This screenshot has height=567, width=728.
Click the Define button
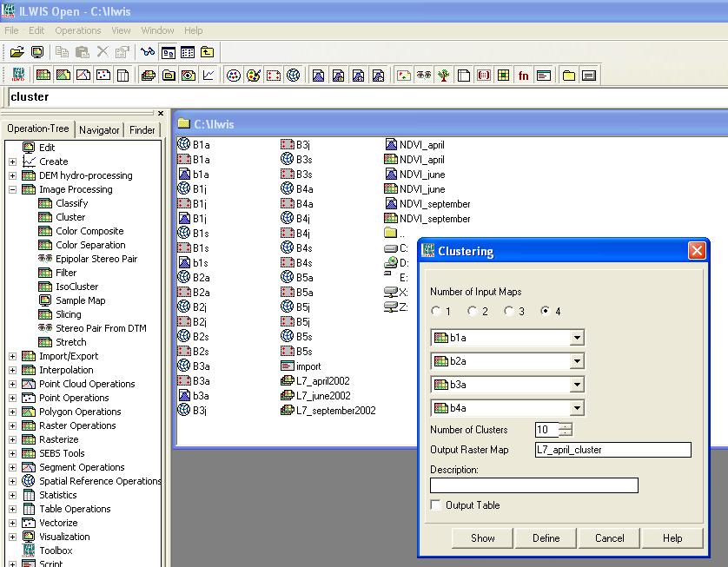[546, 537]
